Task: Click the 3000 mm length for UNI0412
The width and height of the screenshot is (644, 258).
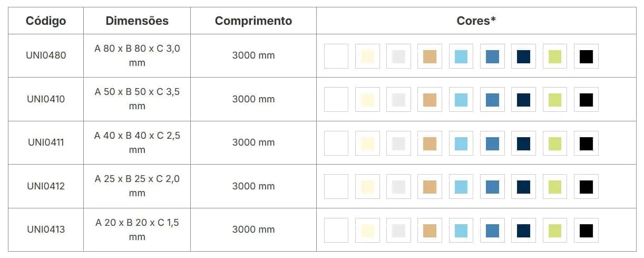Action: 253,186
